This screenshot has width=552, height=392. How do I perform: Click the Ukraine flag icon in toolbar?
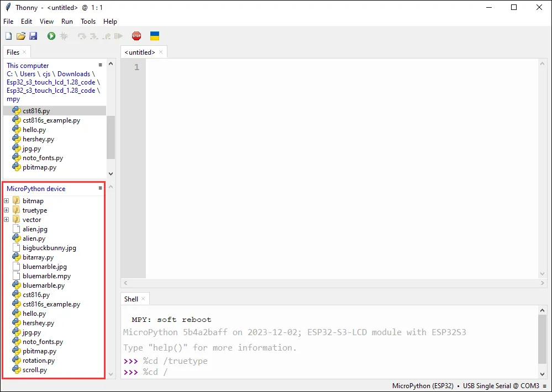point(155,36)
